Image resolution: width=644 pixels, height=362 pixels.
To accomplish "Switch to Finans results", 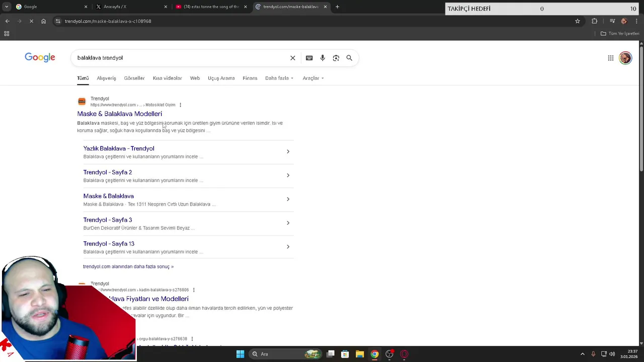I will click(250, 78).
